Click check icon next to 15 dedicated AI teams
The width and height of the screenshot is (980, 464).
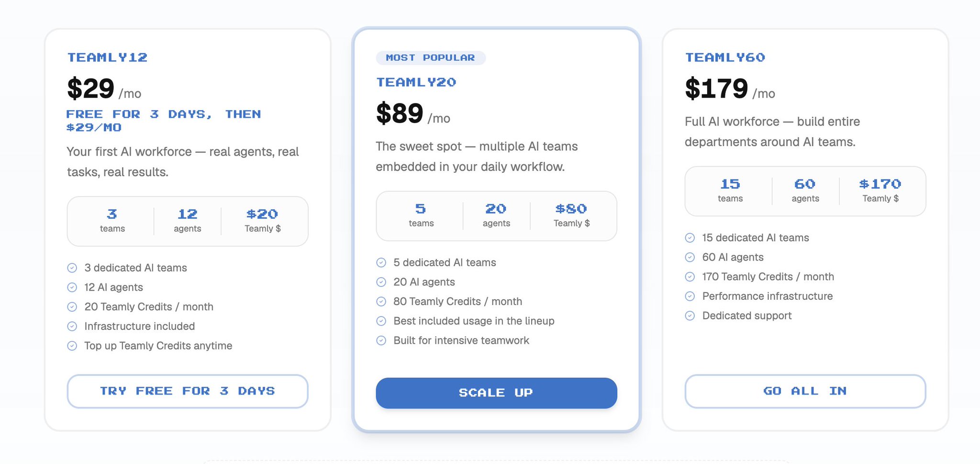click(690, 238)
